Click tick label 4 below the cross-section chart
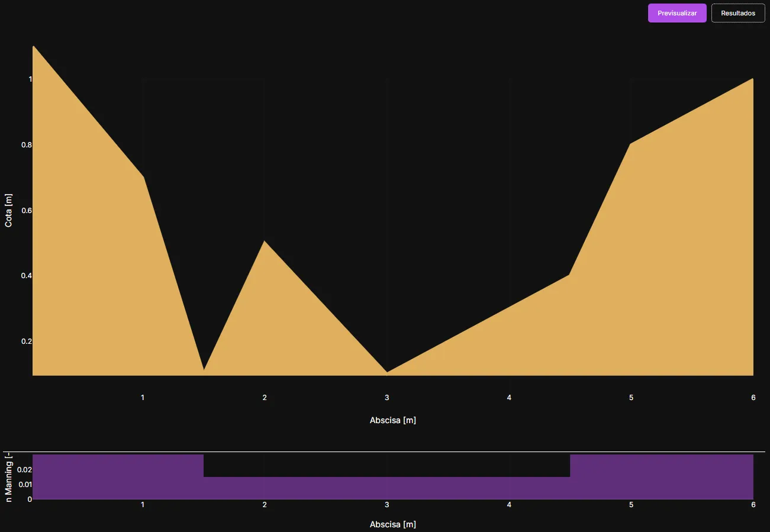 pos(509,397)
